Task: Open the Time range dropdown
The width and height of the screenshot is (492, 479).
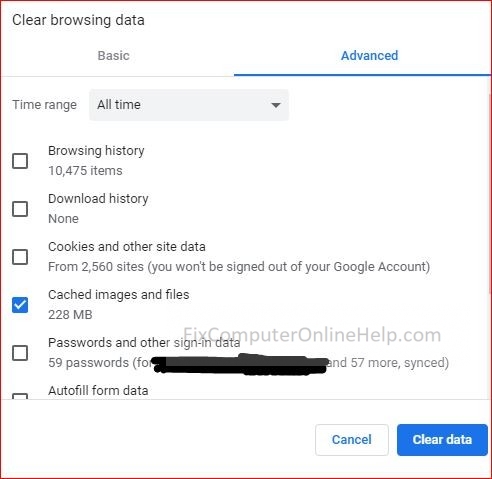Action: [x=189, y=105]
